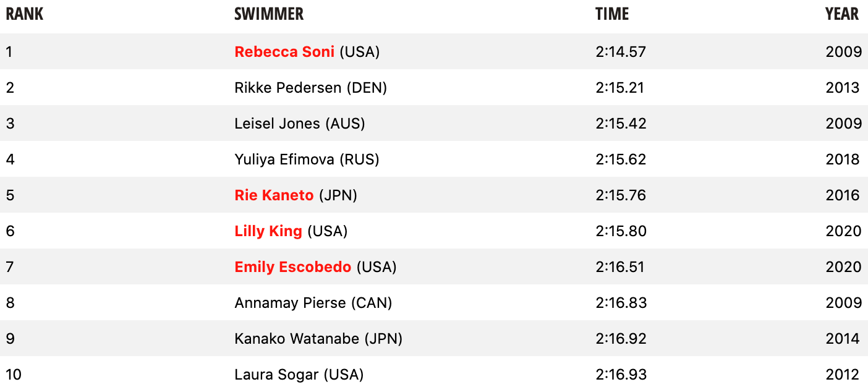Click Laura Sogar (USA) entry

[x=299, y=375]
